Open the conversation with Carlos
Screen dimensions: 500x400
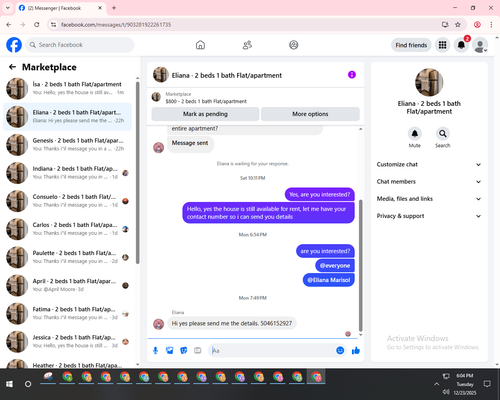[68, 229]
